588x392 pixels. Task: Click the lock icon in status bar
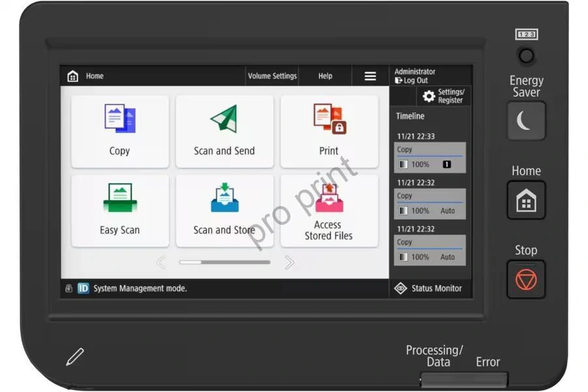[69, 289]
